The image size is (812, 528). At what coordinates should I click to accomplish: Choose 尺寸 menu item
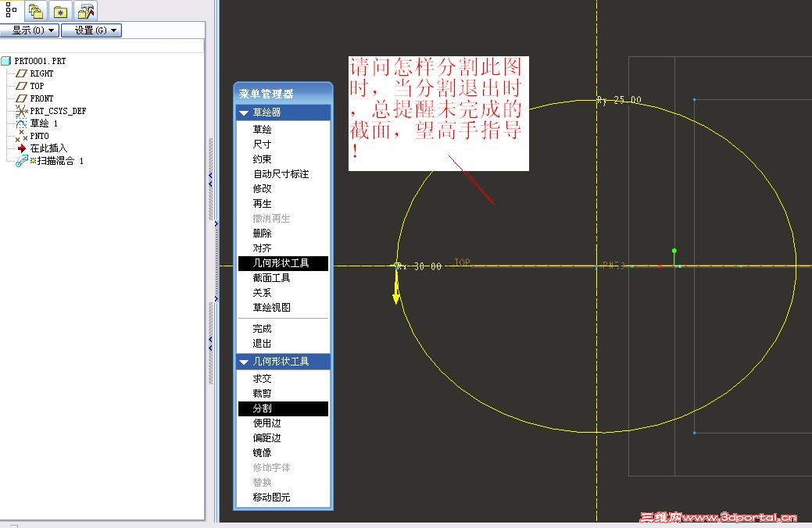click(262, 144)
